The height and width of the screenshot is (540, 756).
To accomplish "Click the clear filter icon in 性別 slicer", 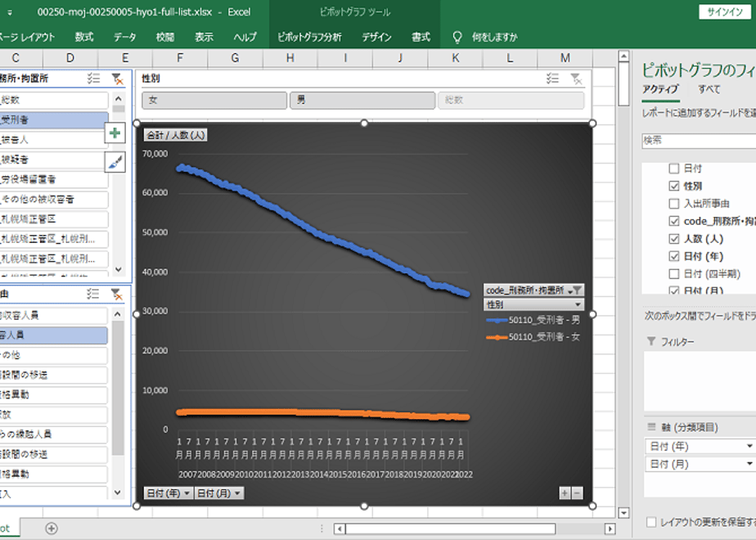I will tap(576, 79).
